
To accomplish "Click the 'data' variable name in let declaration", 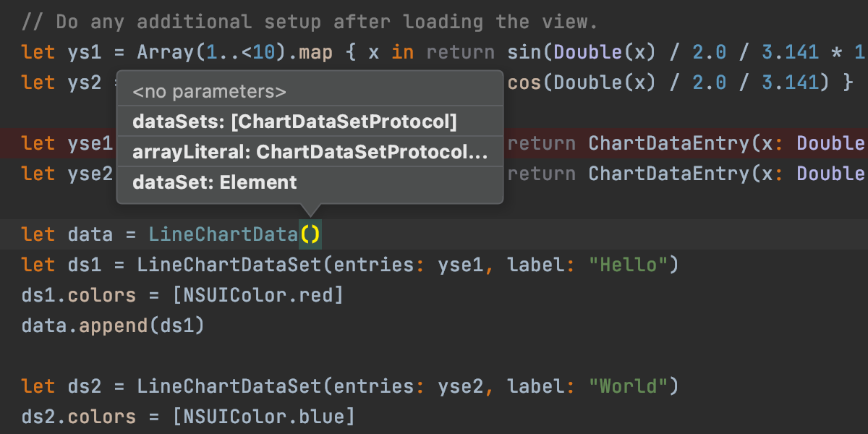I will (90, 234).
